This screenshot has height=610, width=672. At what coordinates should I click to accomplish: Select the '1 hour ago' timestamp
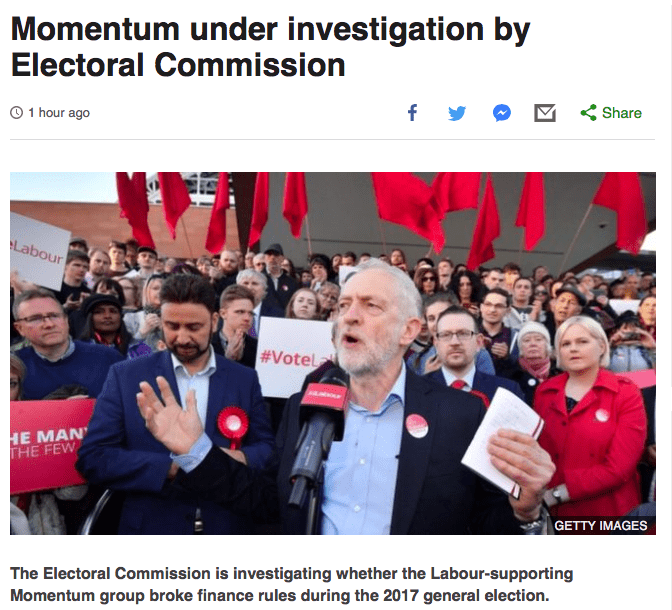pyautogui.click(x=59, y=113)
